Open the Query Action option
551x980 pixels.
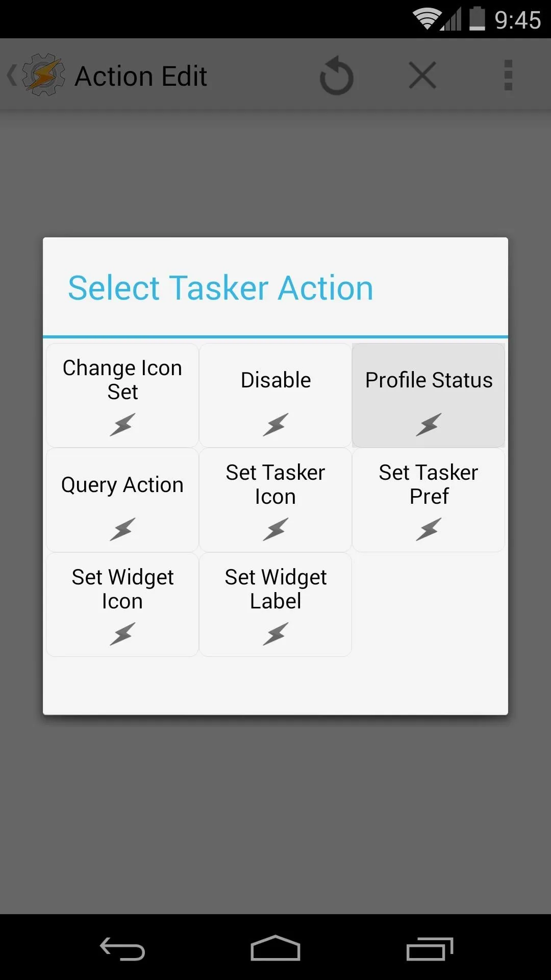point(122,500)
